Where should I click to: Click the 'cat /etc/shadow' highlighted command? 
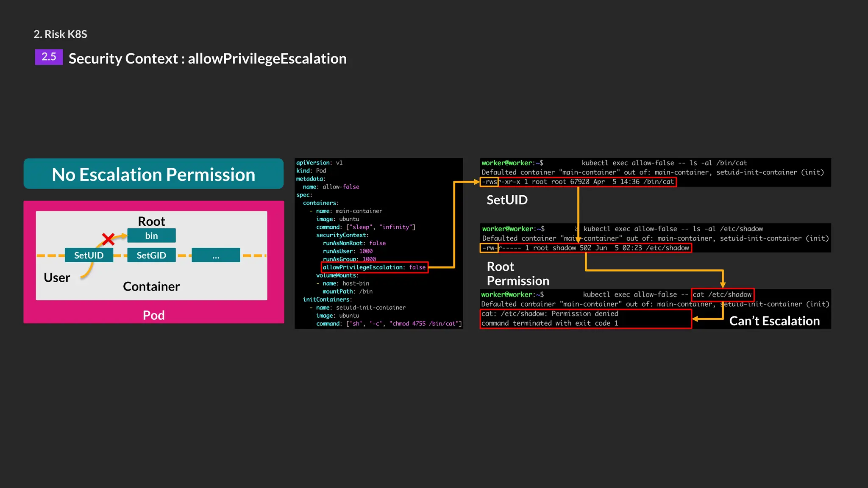[x=723, y=294]
